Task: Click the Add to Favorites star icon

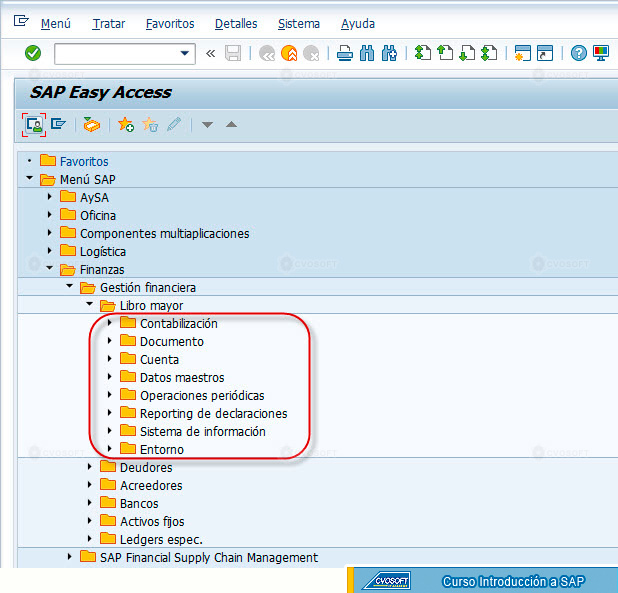Action: (x=126, y=125)
